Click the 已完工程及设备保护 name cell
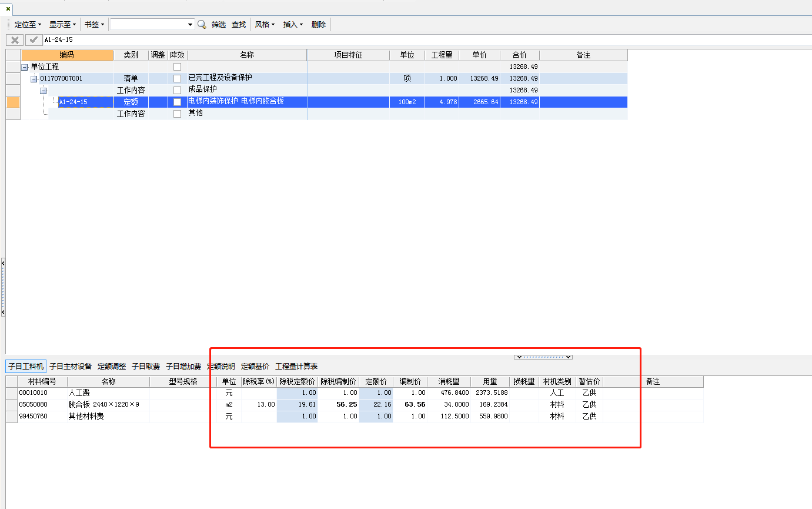The image size is (812, 509). point(247,79)
